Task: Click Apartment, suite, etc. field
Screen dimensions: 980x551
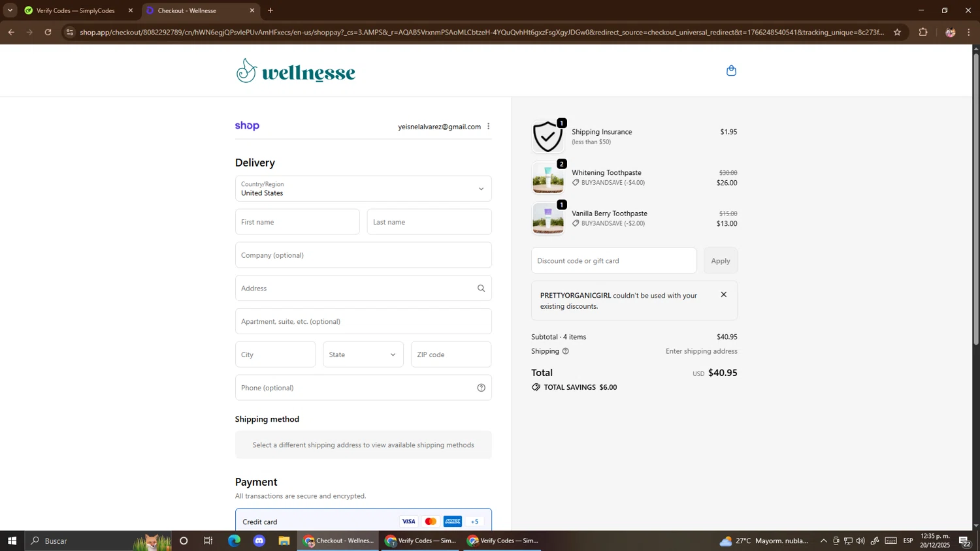Action: 363,321
